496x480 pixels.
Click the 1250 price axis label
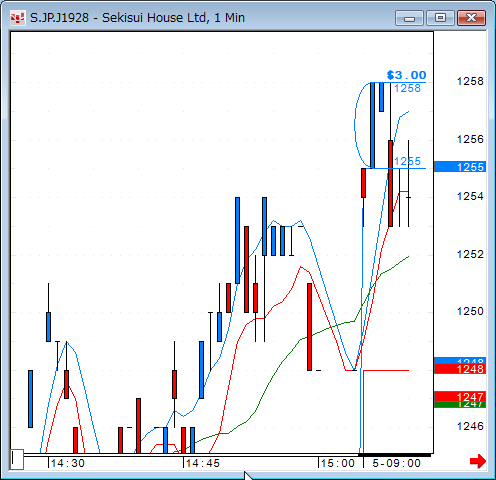click(470, 311)
